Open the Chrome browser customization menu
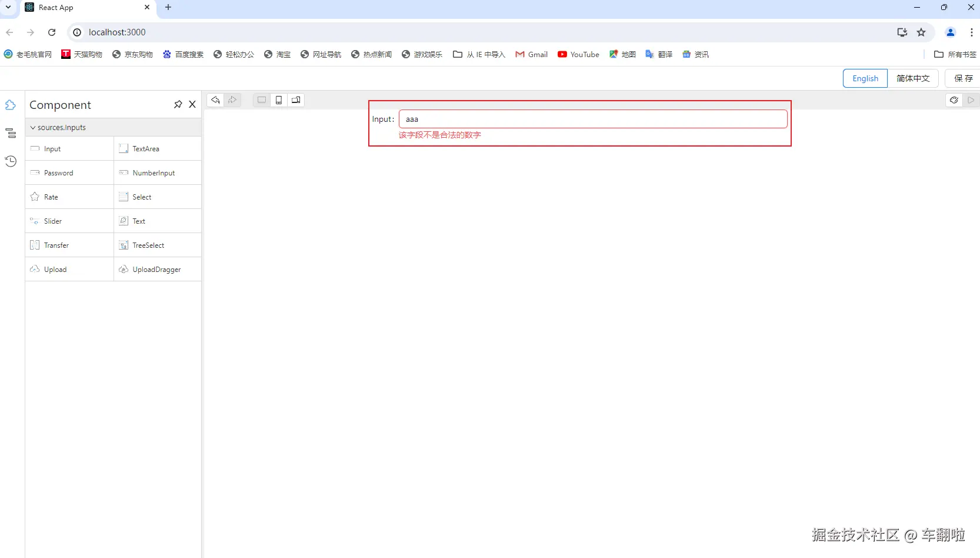Screen dimensions: 980x558 pyautogui.click(x=972, y=32)
